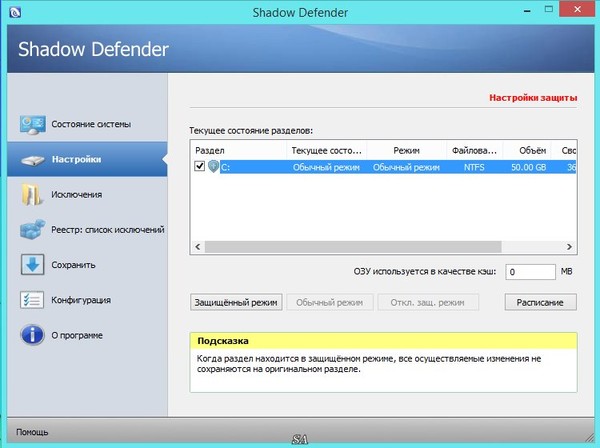
Task: Open the О программе page
Action: point(87,336)
